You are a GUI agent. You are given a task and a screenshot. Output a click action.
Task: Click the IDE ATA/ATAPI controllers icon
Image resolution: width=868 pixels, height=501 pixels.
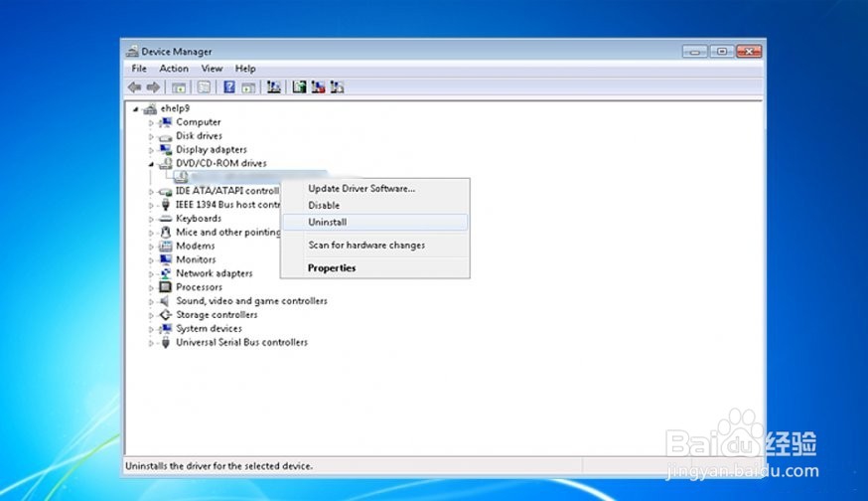click(x=165, y=191)
